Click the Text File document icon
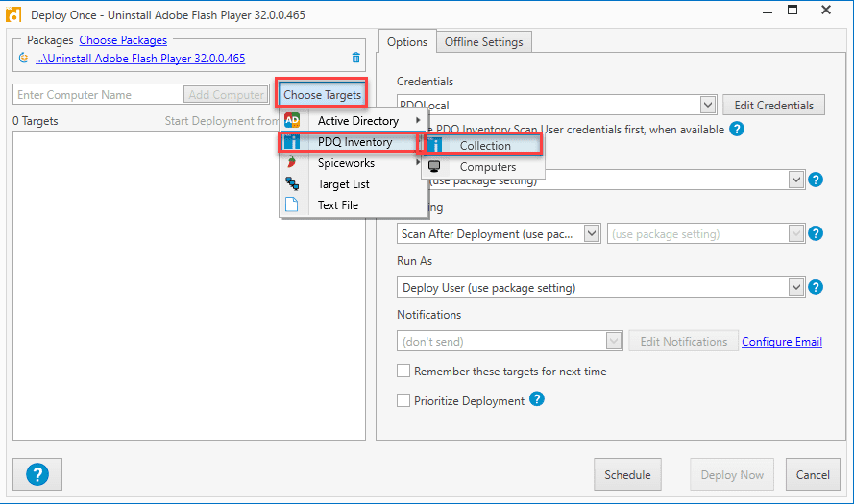Viewport: 854px width, 504px height. 292,204
